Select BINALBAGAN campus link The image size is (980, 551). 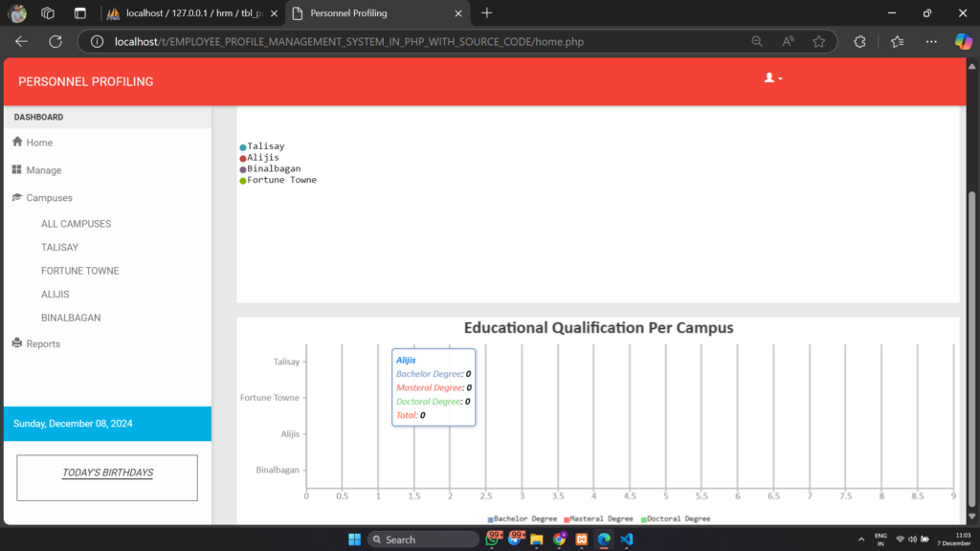click(x=71, y=318)
